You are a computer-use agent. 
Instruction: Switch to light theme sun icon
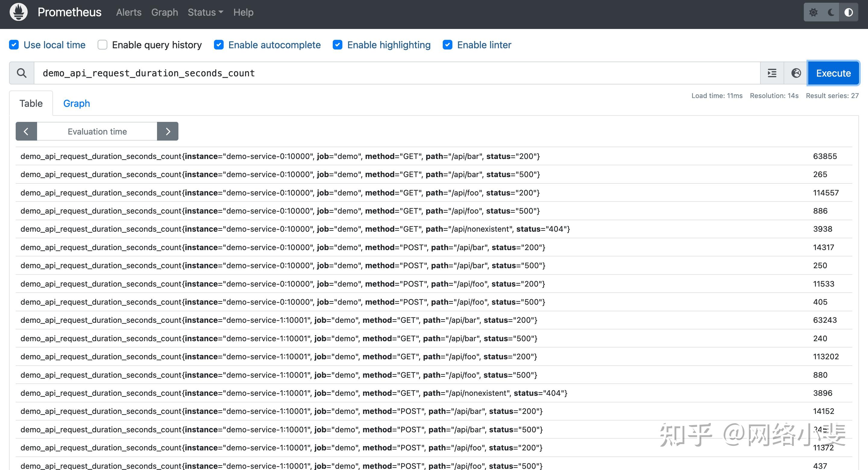813,12
